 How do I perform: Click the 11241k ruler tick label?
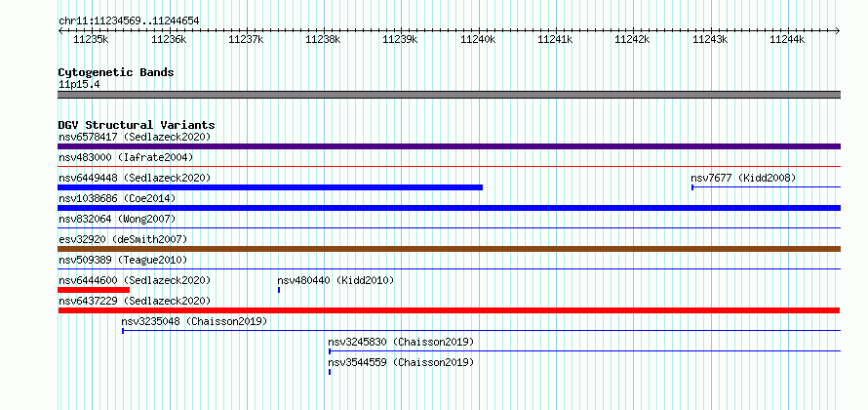(x=555, y=40)
